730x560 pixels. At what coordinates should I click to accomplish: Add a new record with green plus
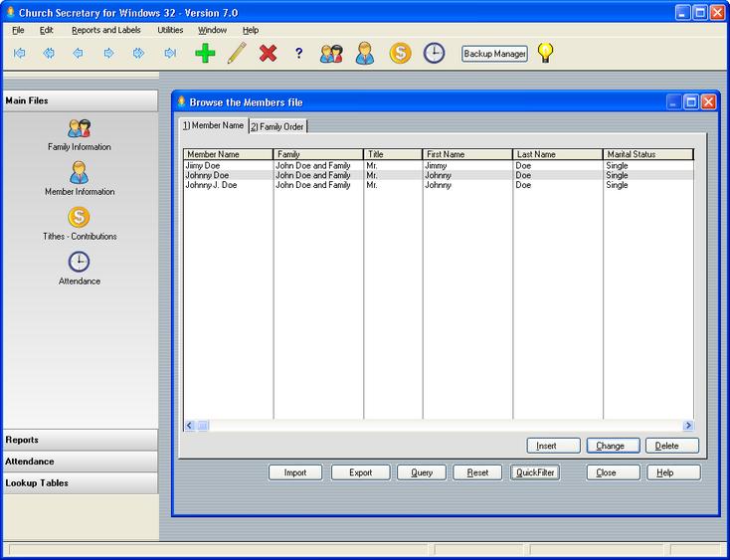click(x=205, y=53)
